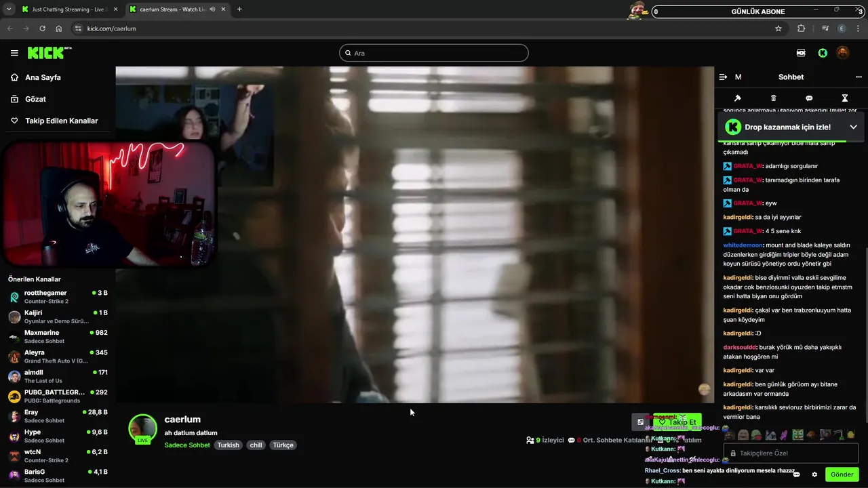Click the 9 İzleyici viewer count

coord(545,440)
